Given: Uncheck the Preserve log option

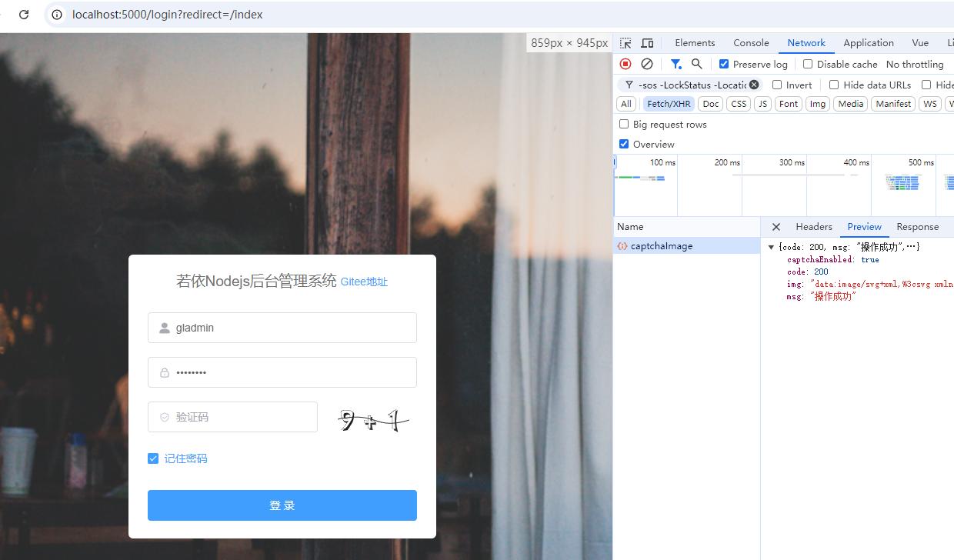Looking at the screenshot, I should tap(723, 64).
